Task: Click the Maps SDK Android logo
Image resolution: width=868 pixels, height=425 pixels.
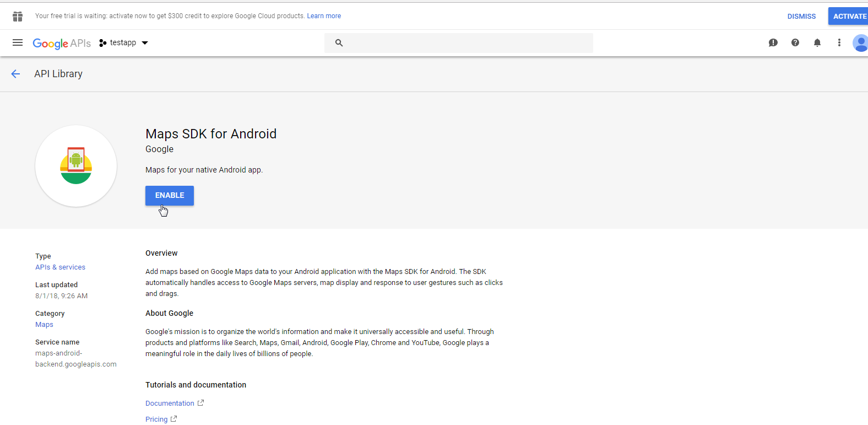Action: click(76, 166)
